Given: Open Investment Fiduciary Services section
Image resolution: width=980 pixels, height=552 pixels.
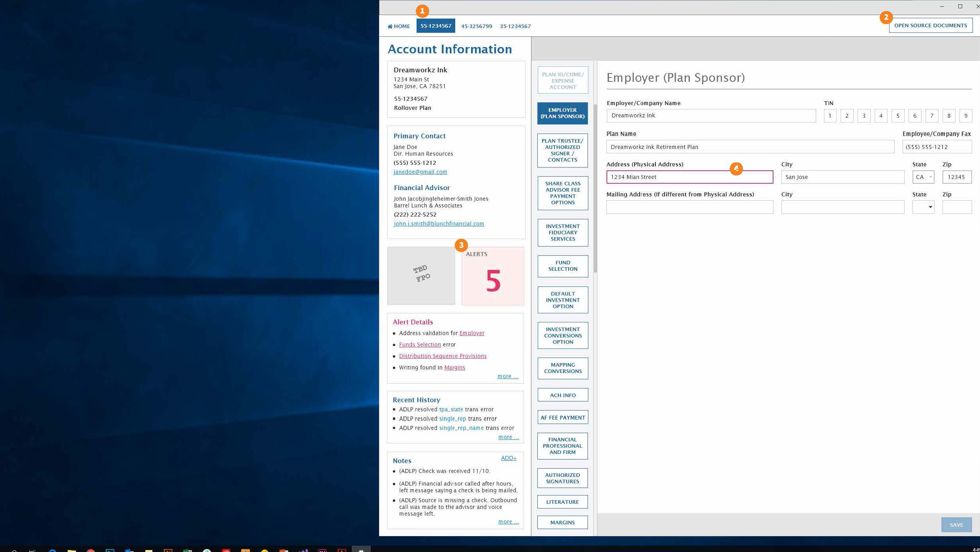Looking at the screenshot, I should [563, 232].
